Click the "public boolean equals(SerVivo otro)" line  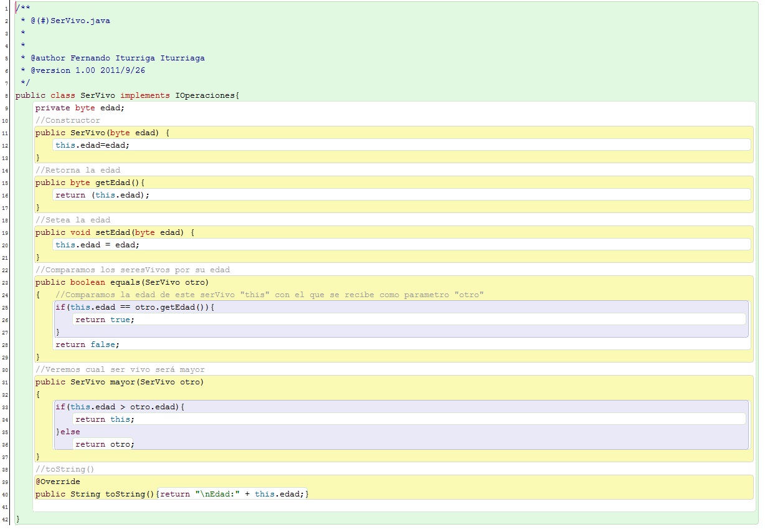coord(123,282)
